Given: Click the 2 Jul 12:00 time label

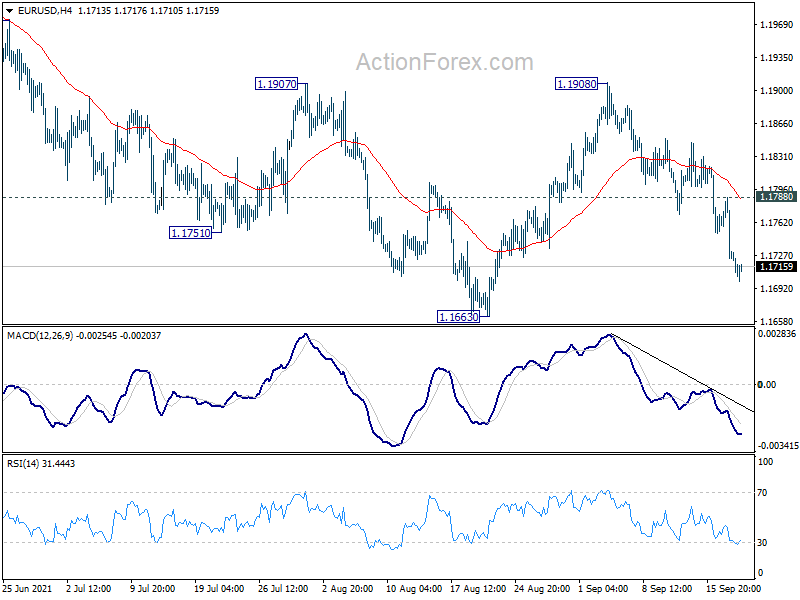Looking at the screenshot, I should [x=89, y=588].
